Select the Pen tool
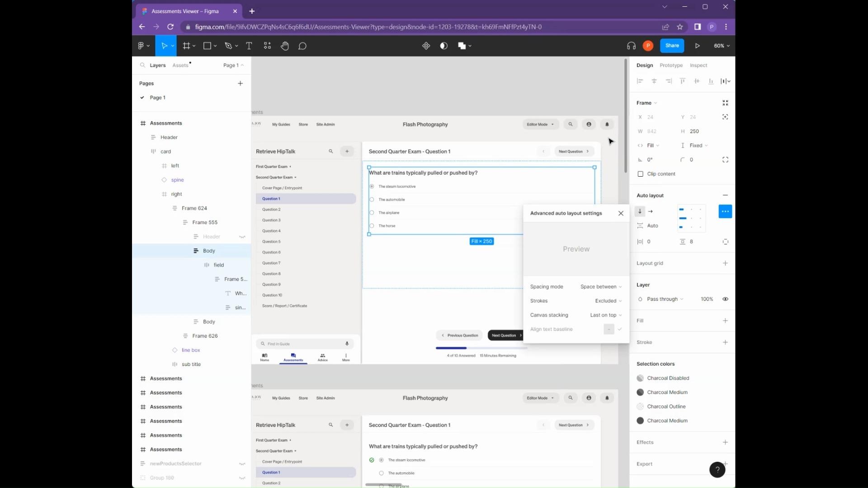Viewport: 868px width, 488px height. coord(228,46)
